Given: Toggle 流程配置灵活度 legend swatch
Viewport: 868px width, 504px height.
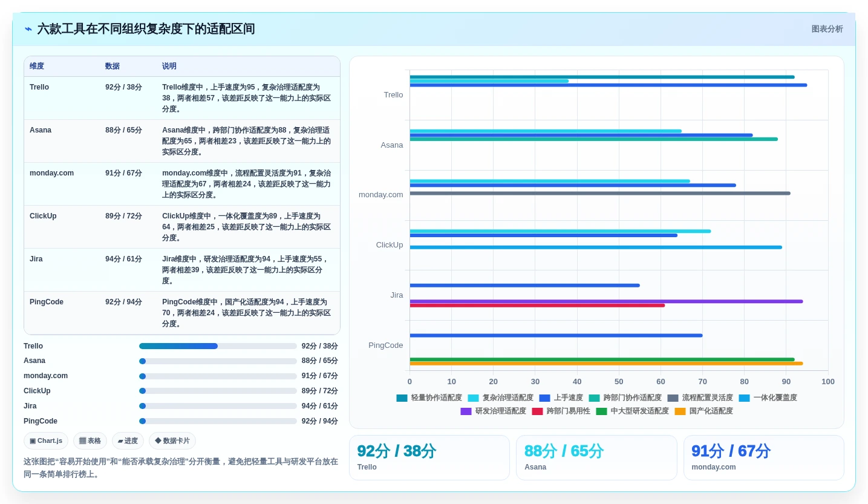Looking at the screenshot, I should tap(673, 398).
